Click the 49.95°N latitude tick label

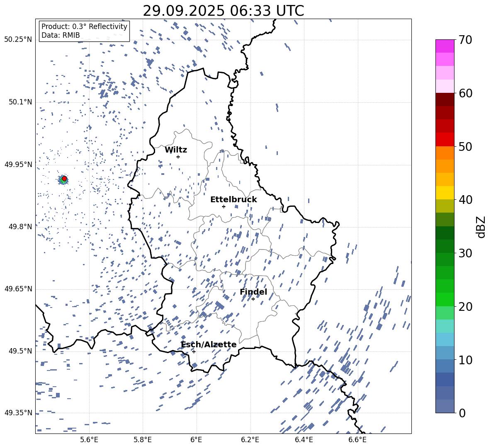click(x=18, y=164)
